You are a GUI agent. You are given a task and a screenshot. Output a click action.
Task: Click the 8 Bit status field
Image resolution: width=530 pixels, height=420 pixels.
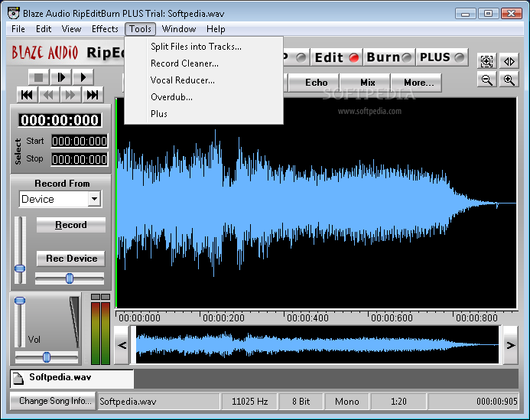point(301,402)
